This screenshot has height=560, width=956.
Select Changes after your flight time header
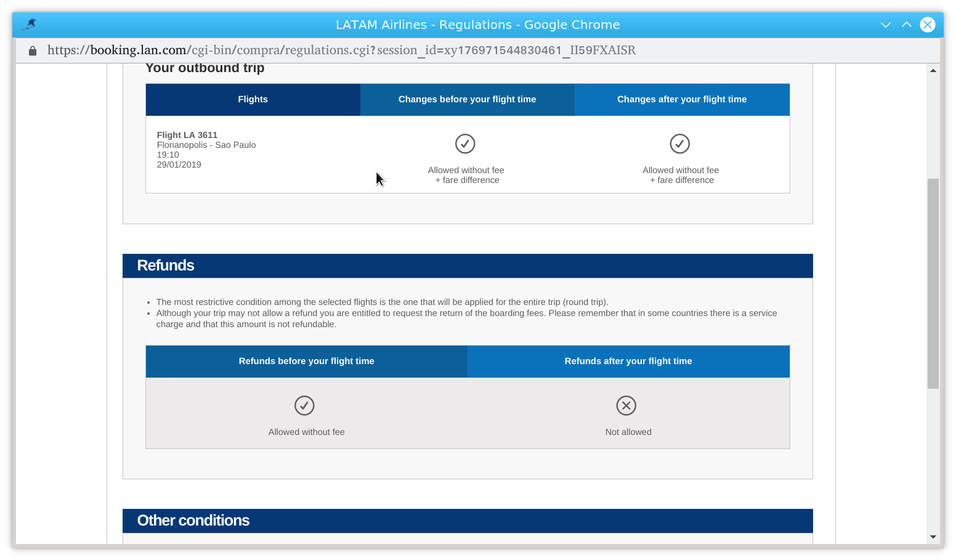[683, 100]
